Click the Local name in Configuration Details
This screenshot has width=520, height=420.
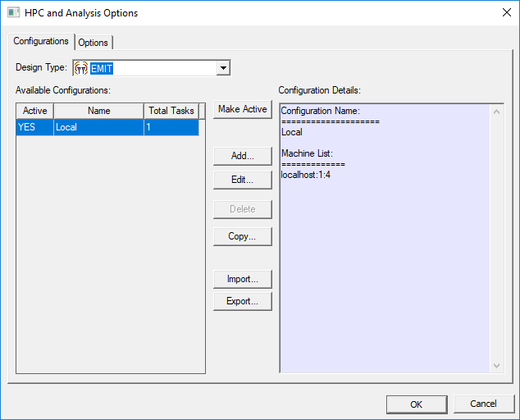click(x=292, y=132)
